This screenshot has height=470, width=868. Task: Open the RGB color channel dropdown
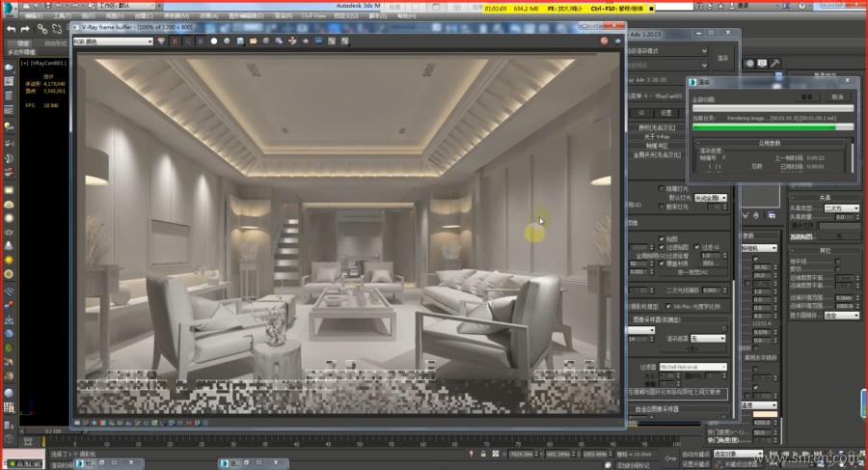pos(113,41)
